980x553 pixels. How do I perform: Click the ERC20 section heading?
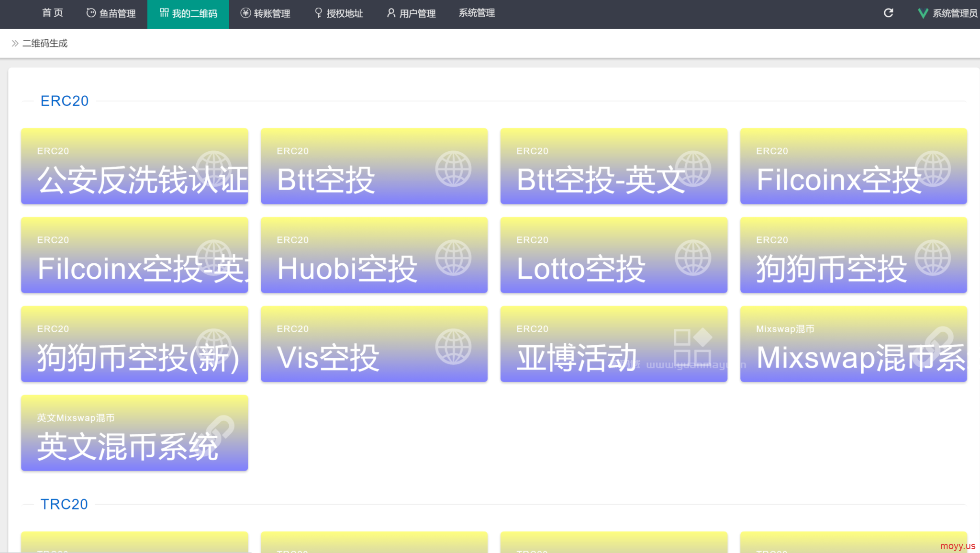point(65,101)
